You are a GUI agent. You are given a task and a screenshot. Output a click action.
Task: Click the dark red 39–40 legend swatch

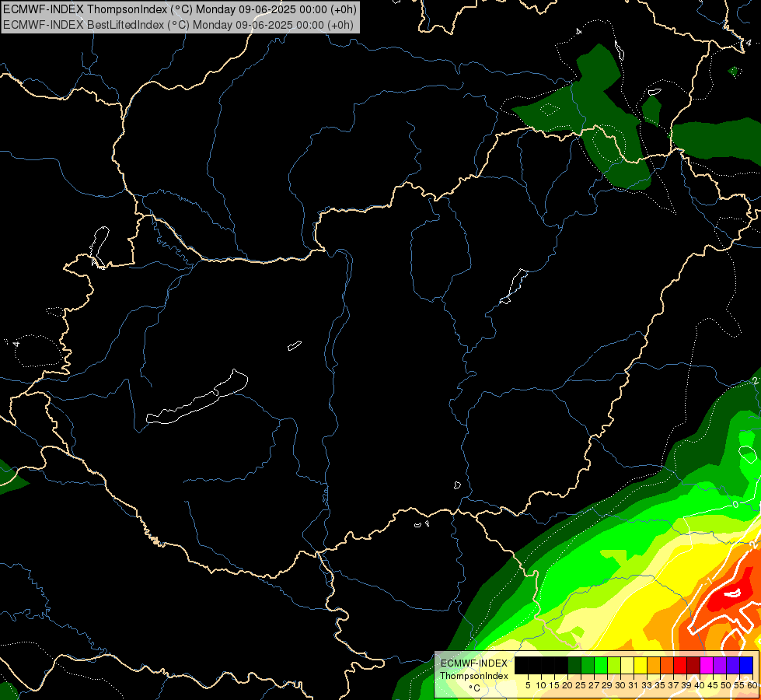[693, 665]
